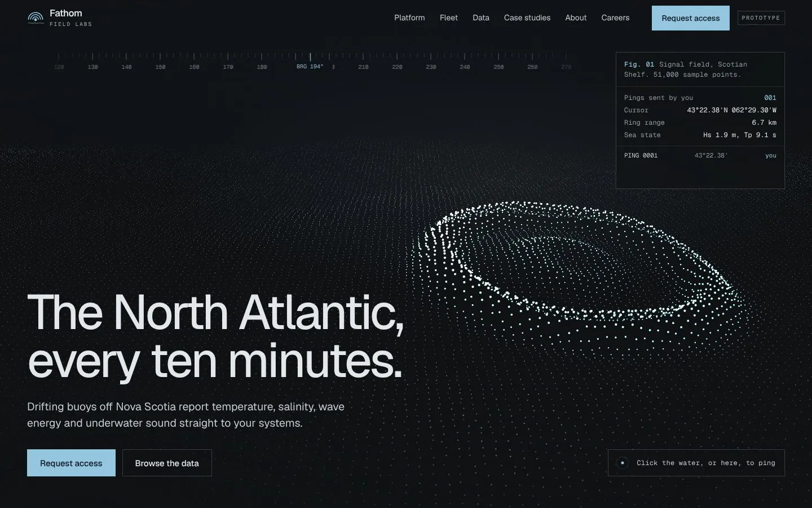Screen dimensions: 812x508
Task: Open the Careers nav link
Action: pyautogui.click(x=615, y=17)
